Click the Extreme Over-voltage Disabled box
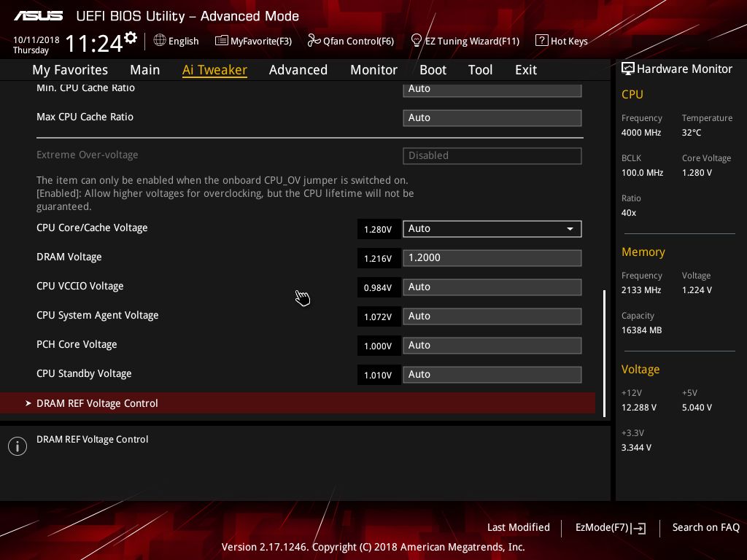The width and height of the screenshot is (747, 560). tap(492, 156)
